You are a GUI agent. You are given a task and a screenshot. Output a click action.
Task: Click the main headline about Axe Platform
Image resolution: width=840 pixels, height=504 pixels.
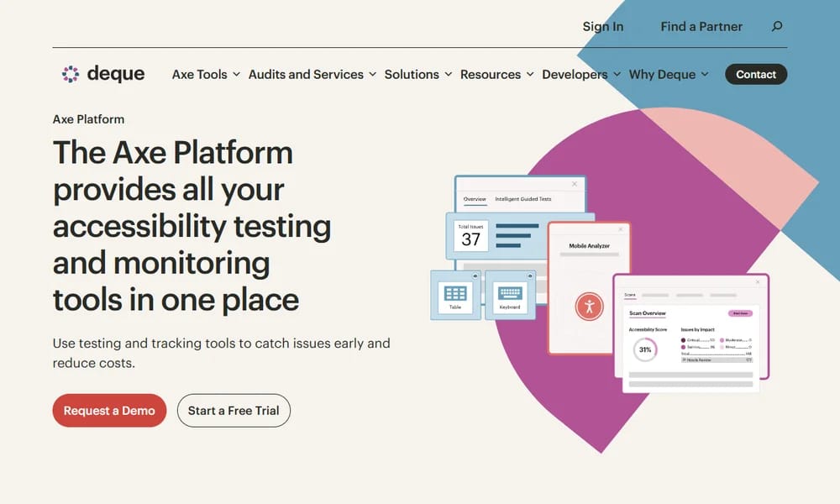[192, 226]
